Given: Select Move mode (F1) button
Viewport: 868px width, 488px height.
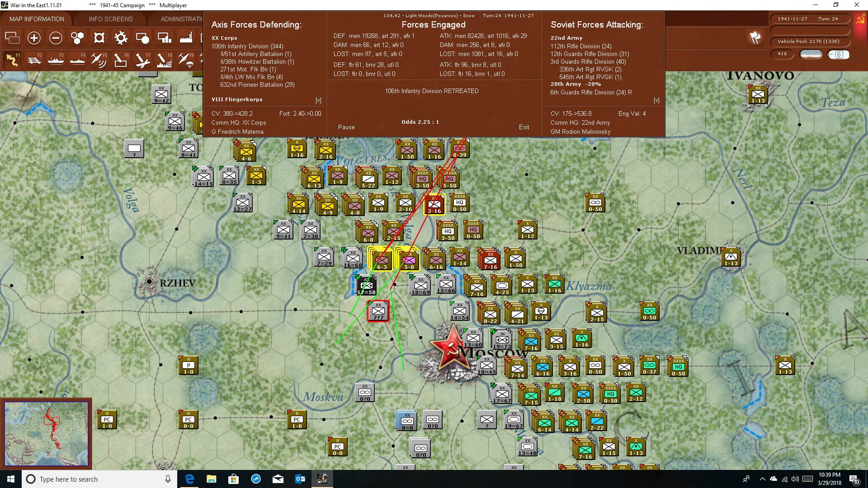Looking at the screenshot, I should pyautogui.click(x=12, y=60).
